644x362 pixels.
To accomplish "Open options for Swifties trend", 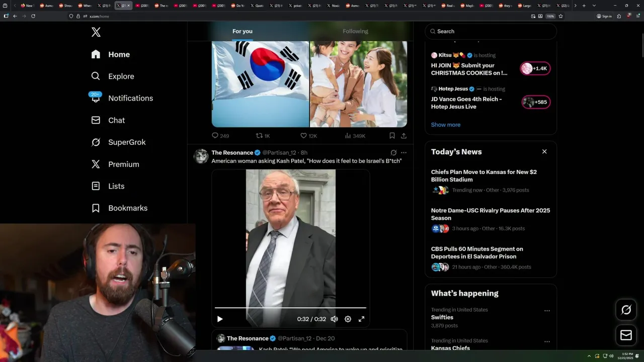I will click(x=547, y=311).
